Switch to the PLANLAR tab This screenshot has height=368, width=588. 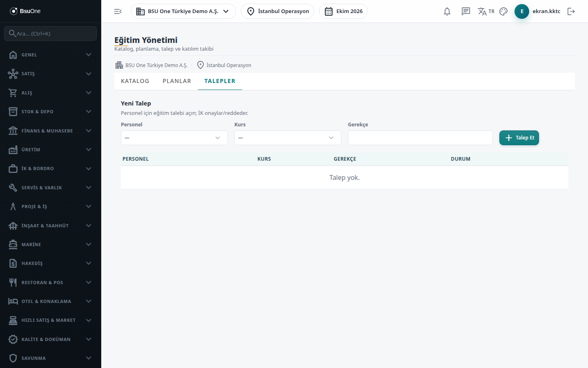[177, 81]
